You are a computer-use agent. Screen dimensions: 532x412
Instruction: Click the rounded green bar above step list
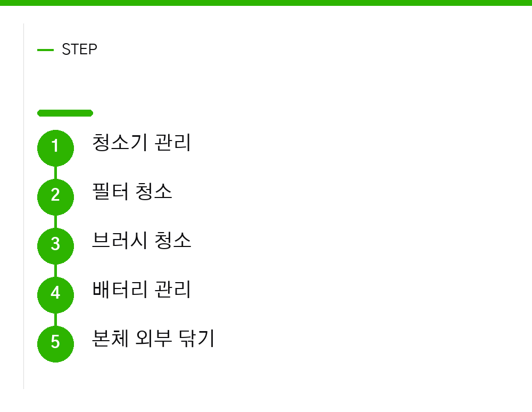point(65,113)
